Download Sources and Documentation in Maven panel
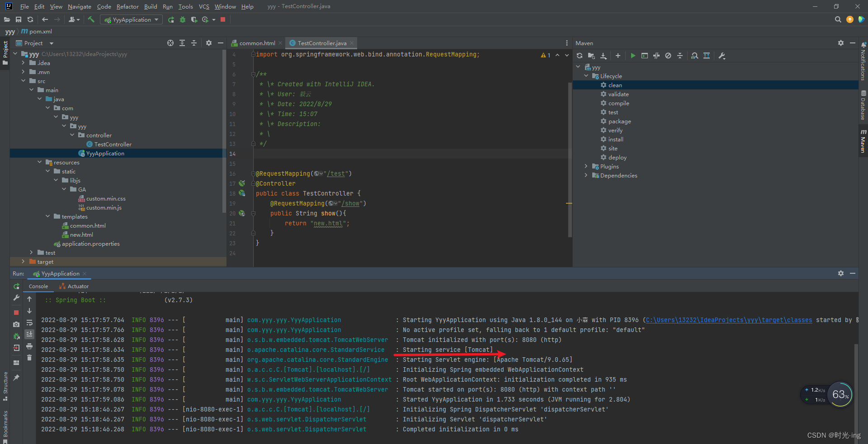 pyautogui.click(x=603, y=56)
